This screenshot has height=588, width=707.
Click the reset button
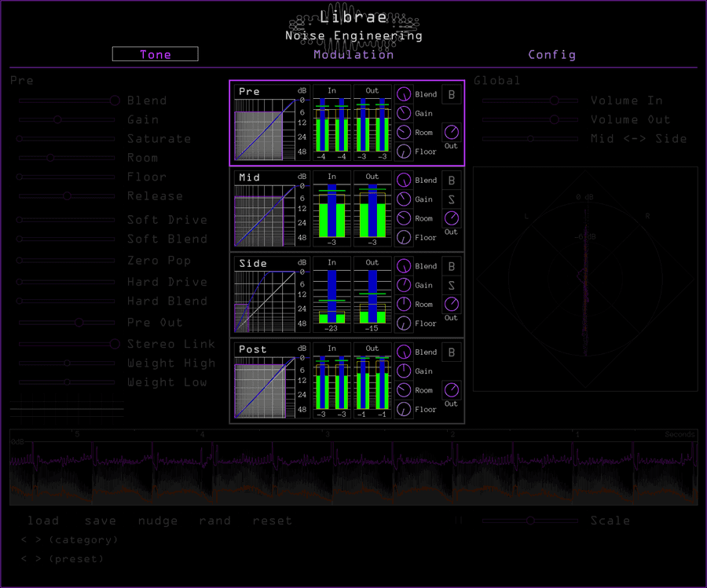tap(273, 520)
